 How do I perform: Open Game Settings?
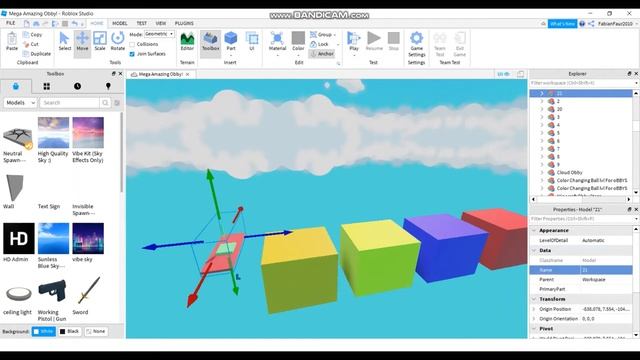[416, 44]
